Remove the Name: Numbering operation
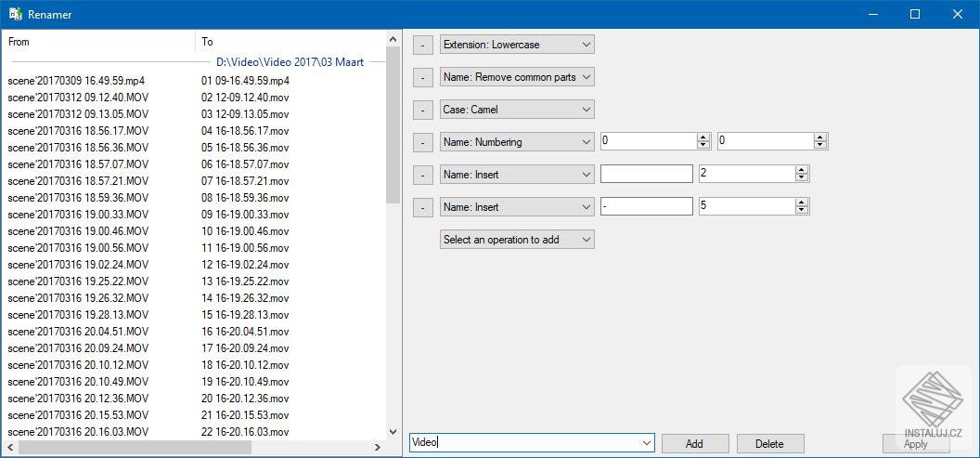The width and height of the screenshot is (980, 458). click(x=423, y=143)
